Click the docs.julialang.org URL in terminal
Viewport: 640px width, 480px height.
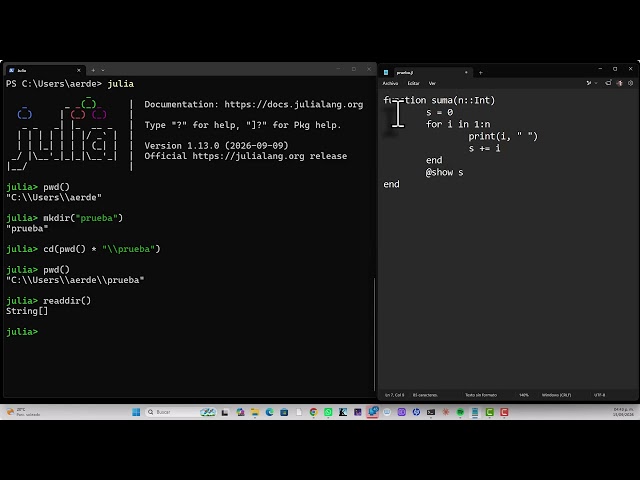(293, 104)
